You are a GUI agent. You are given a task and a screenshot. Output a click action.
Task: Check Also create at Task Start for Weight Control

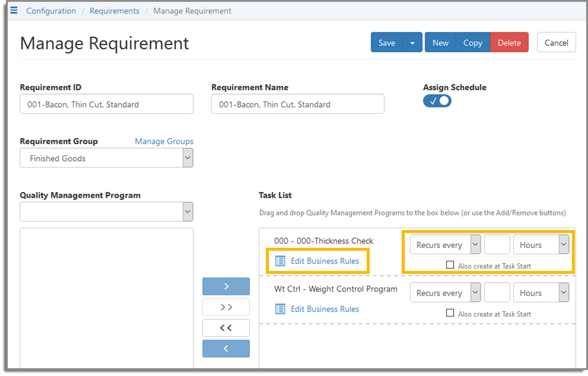click(450, 313)
